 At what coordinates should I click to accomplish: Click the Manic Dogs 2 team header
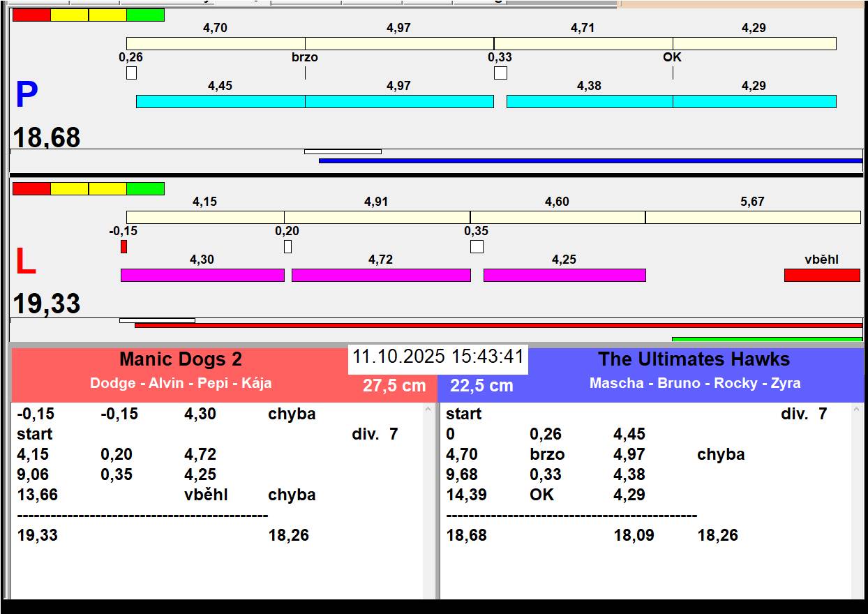tap(181, 359)
